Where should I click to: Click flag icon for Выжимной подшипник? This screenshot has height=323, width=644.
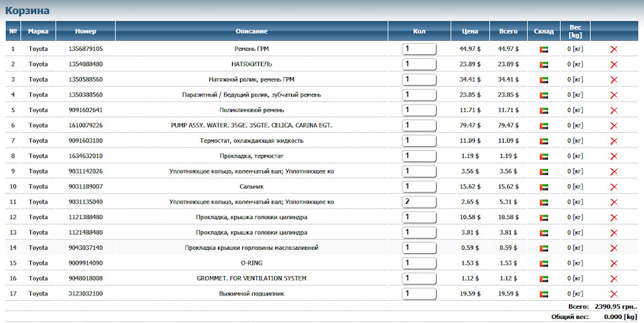pyautogui.click(x=544, y=295)
